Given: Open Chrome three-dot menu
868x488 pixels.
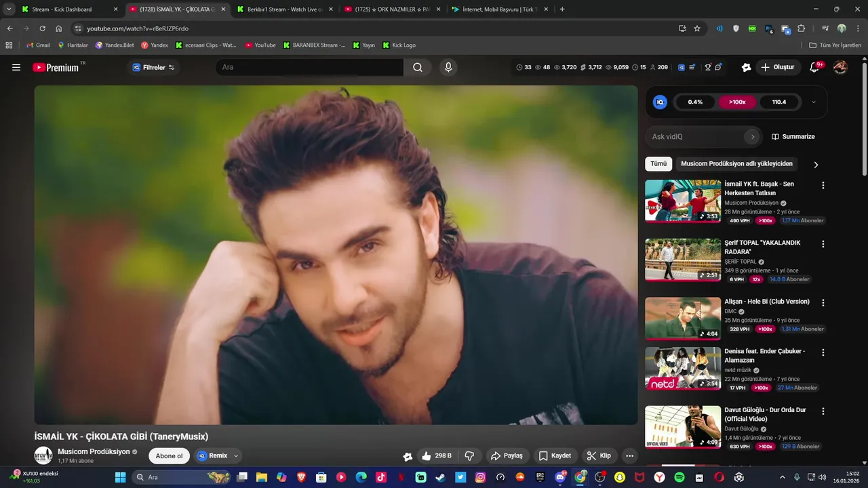Looking at the screenshot, I should point(857,28).
